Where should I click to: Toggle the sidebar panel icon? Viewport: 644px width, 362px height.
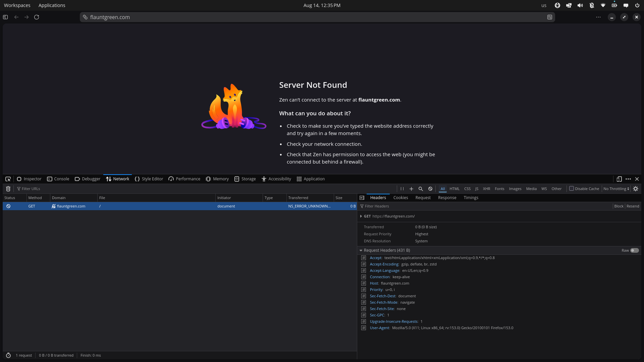(5, 17)
